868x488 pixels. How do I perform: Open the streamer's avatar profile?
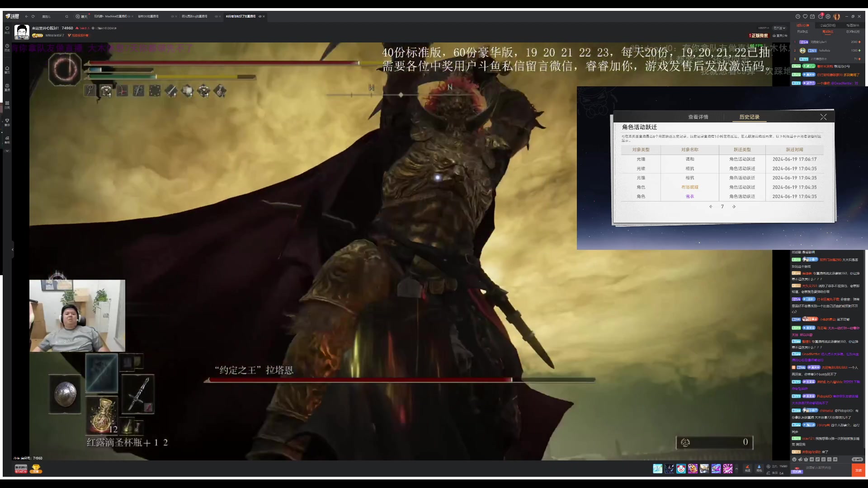(x=22, y=32)
